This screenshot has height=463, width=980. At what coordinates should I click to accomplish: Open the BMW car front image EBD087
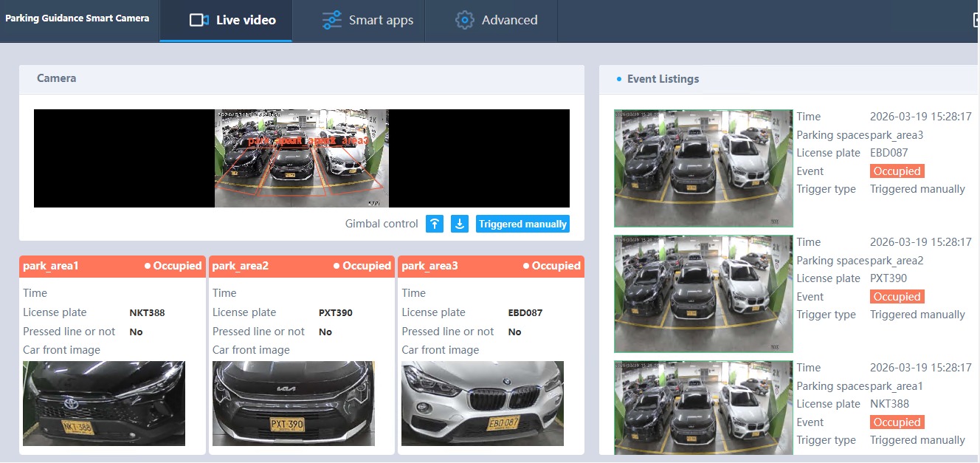click(x=483, y=403)
